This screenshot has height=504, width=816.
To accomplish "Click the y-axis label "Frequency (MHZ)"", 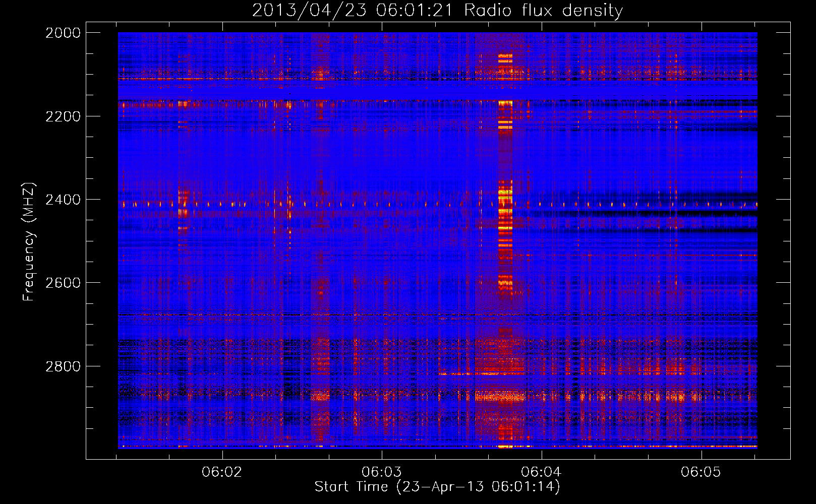I will tap(29, 242).
